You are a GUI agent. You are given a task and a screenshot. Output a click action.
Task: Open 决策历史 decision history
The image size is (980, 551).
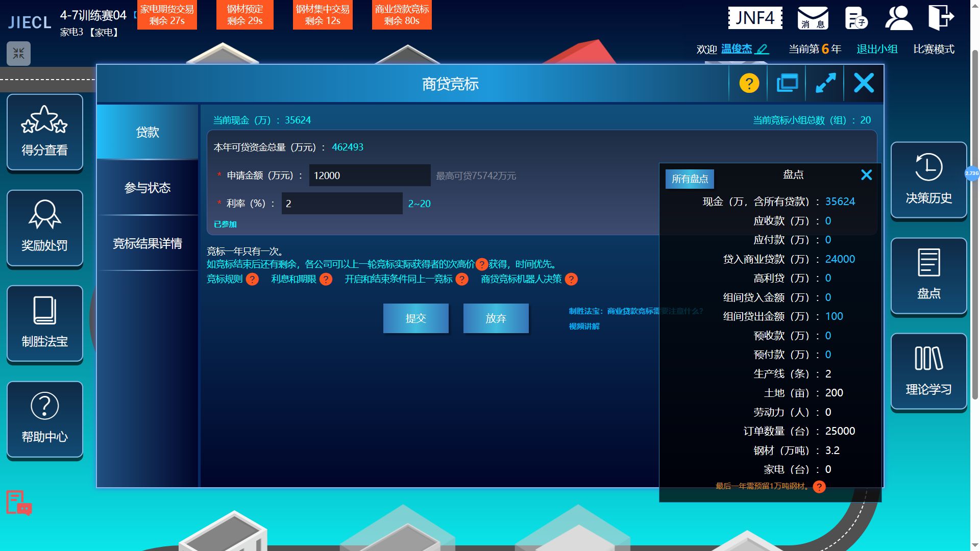(928, 180)
